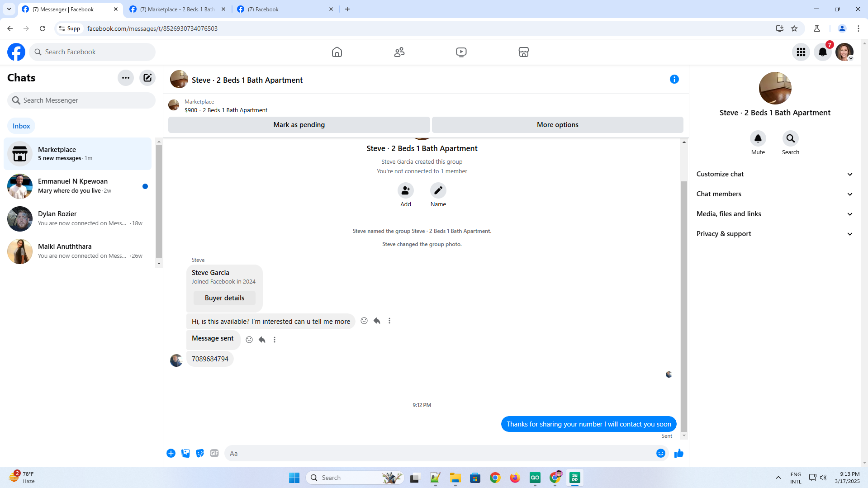
Task: Open more actions plus icon in composer
Action: [x=171, y=453]
